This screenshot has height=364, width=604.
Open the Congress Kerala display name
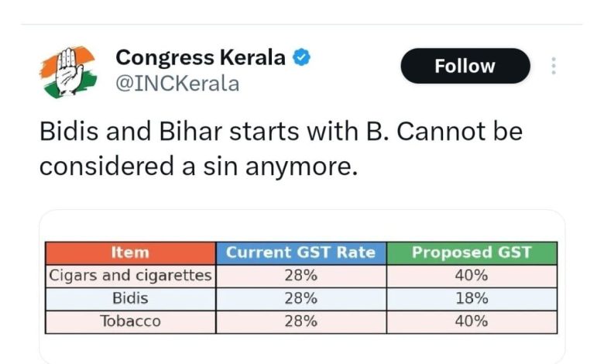coord(201,58)
